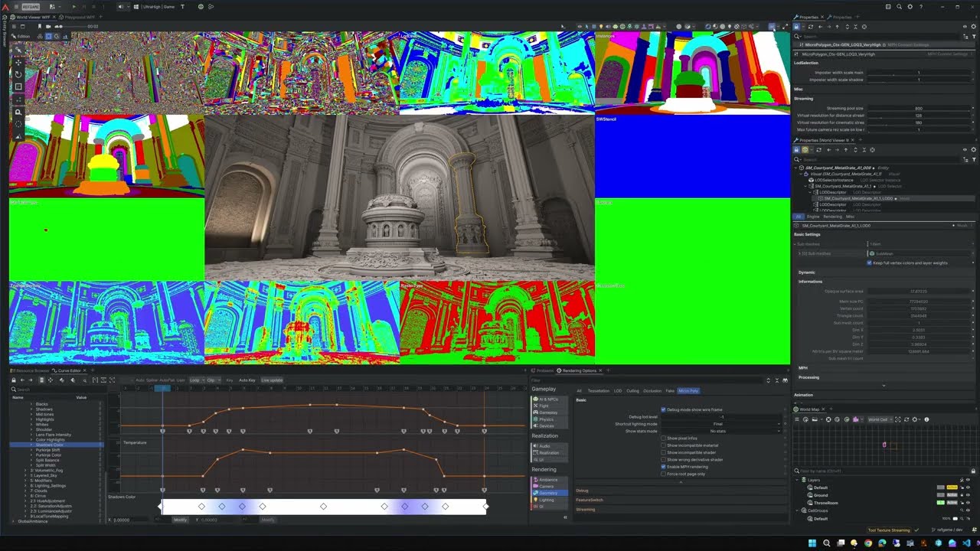Click the info icon in World Map toolbar
This screenshot has width=980, height=551.
click(x=926, y=419)
